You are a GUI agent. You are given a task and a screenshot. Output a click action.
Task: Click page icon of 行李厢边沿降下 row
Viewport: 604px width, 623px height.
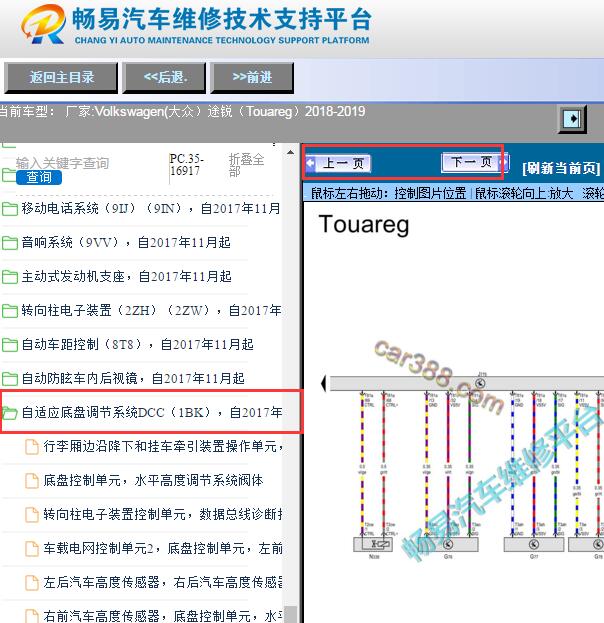pos(32,447)
